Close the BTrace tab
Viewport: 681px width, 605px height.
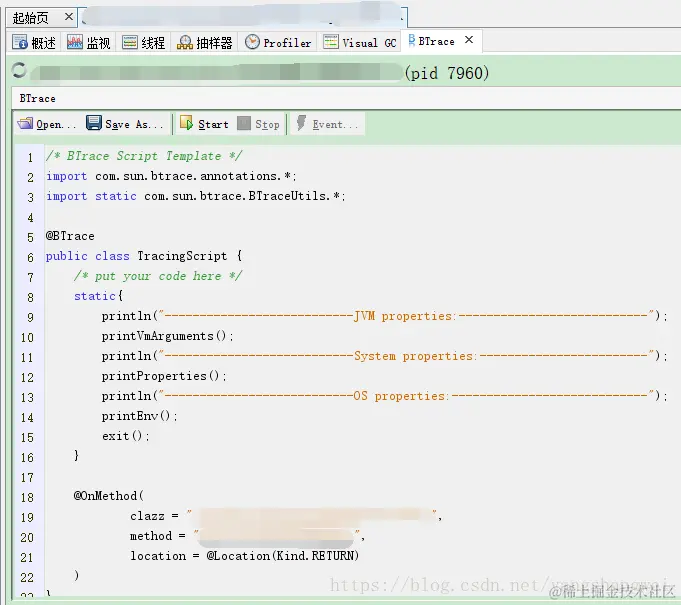click(x=469, y=40)
